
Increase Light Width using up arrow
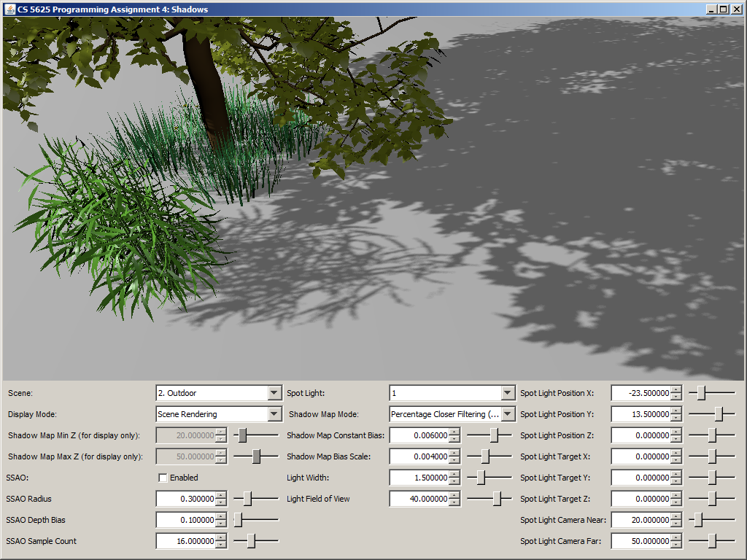coord(454,475)
